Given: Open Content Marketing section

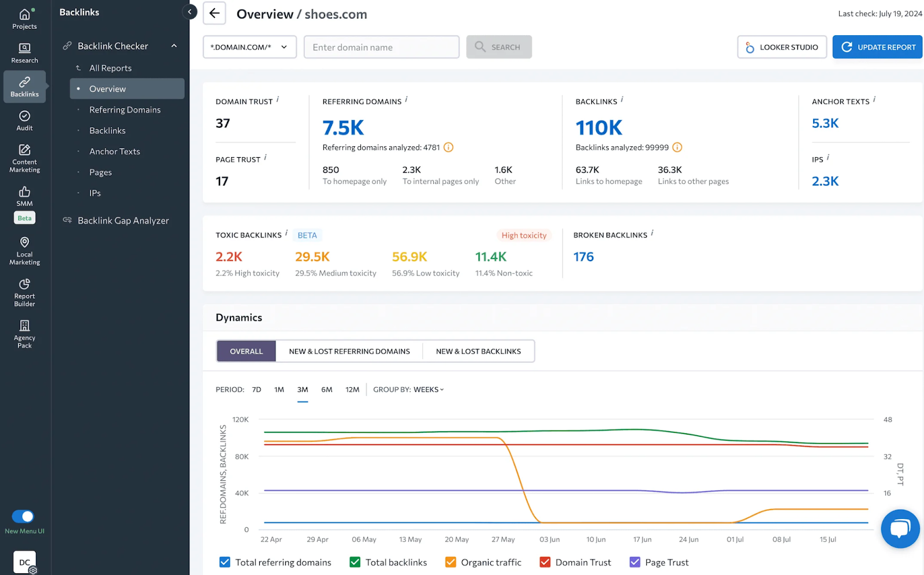Looking at the screenshot, I should point(24,158).
